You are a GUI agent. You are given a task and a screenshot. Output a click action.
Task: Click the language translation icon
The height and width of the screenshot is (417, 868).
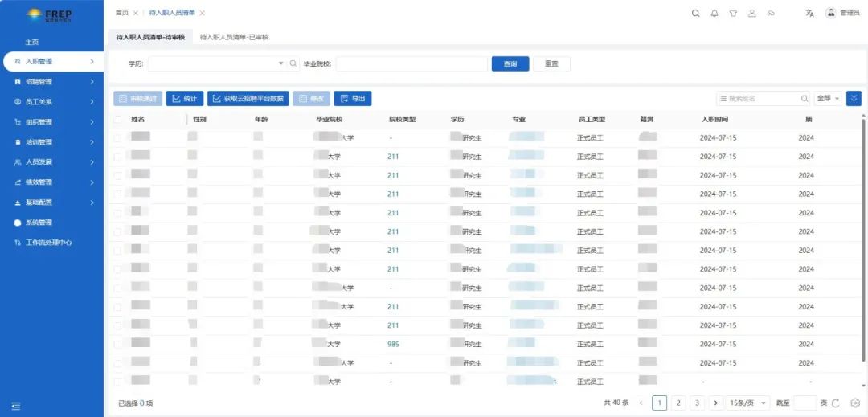[x=809, y=13]
